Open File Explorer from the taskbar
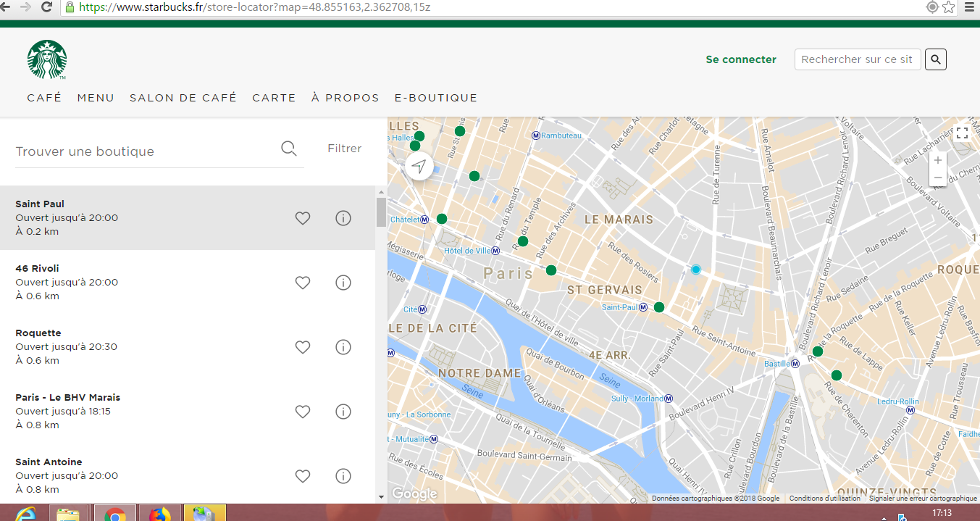This screenshot has width=980, height=521. tap(68, 514)
